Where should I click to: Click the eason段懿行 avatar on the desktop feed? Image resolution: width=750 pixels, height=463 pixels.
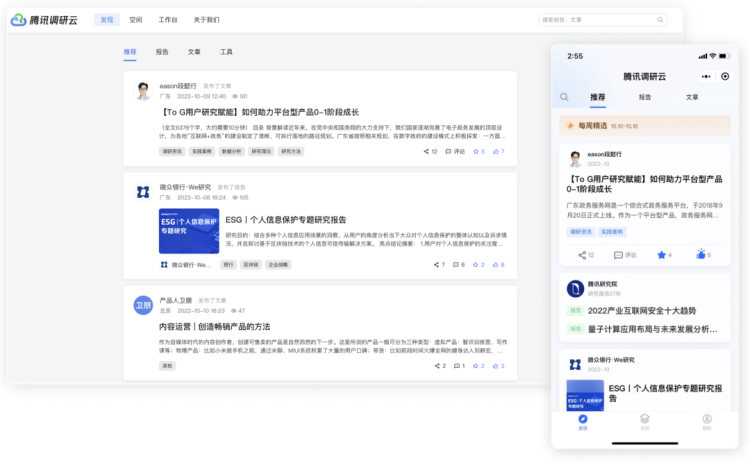(143, 91)
